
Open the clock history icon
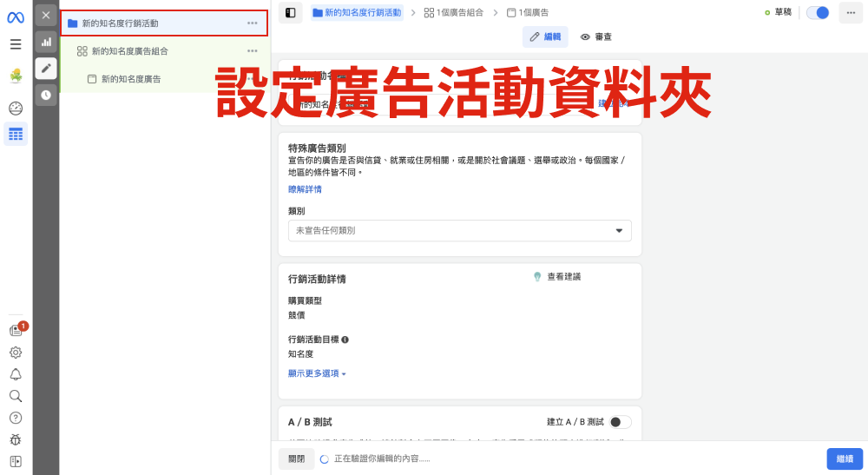tap(46, 95)
